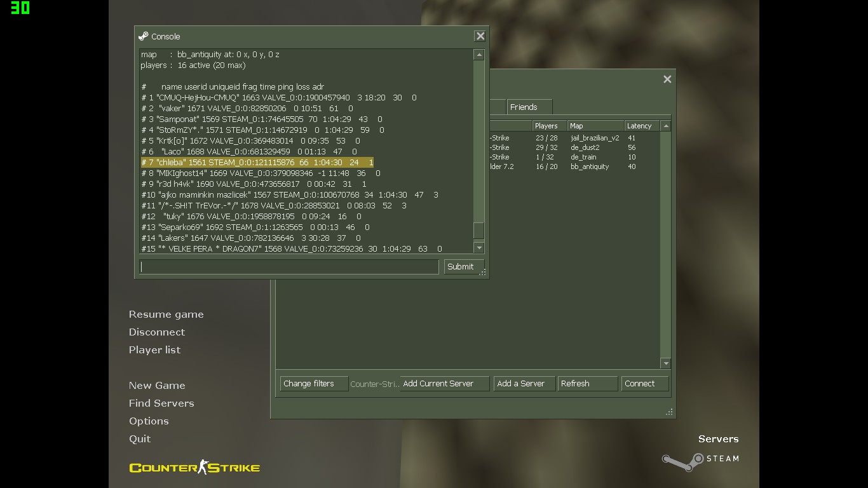The height and width of the screenshot is (488, 868).
Task: Click the "StoRmZY*." player line
Action: click(x=263, y=130)
